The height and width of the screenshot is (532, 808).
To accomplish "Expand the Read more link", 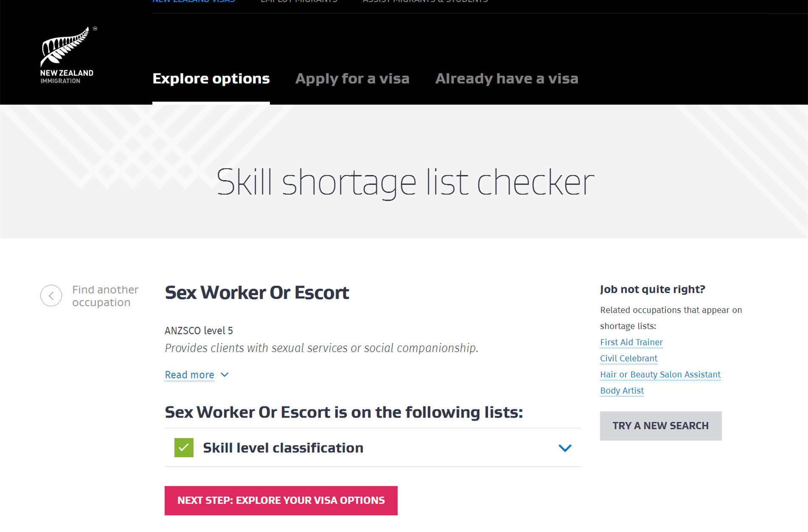I will 189,375.
